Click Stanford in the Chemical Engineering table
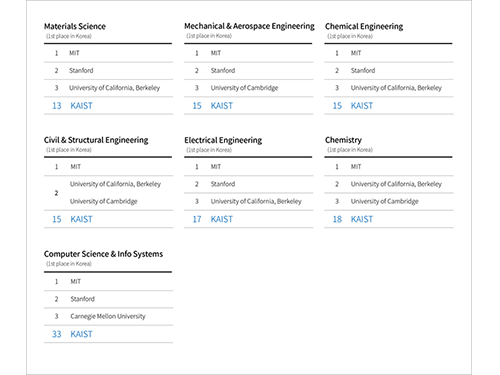The image size is (500, 375). click(363, 70)
